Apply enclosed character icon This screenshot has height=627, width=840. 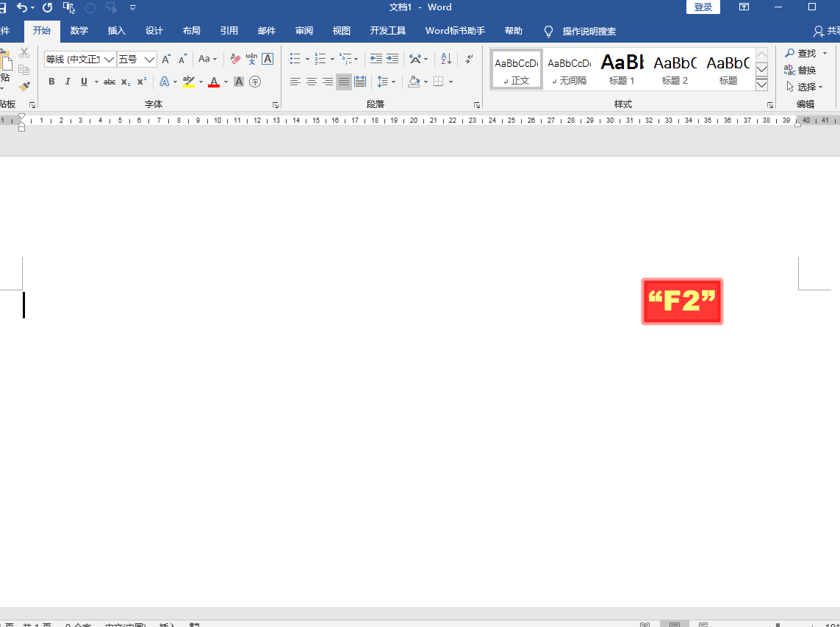pos(255,82)
